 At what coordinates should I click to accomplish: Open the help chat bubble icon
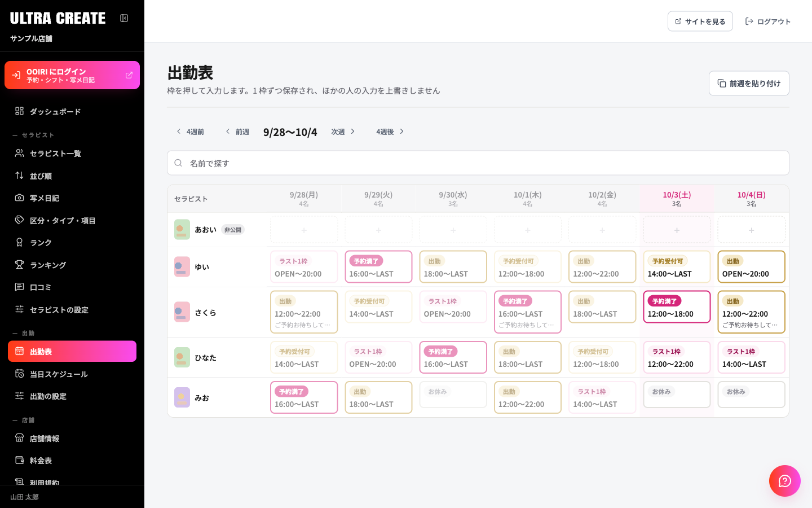click(x=785, y=481)
